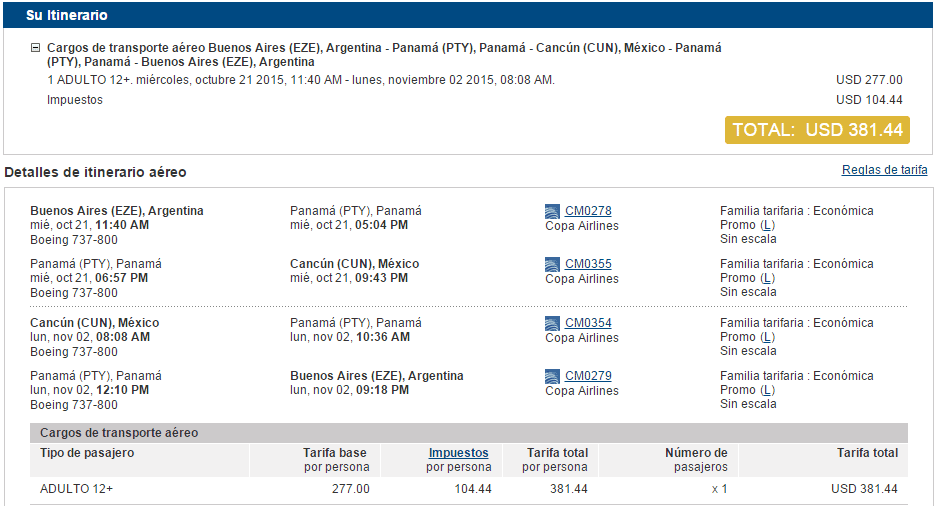The height and width of the screenshot is (510, 935).
Task: Click fare class L link for CM0354
Action: tap(767, 338)
